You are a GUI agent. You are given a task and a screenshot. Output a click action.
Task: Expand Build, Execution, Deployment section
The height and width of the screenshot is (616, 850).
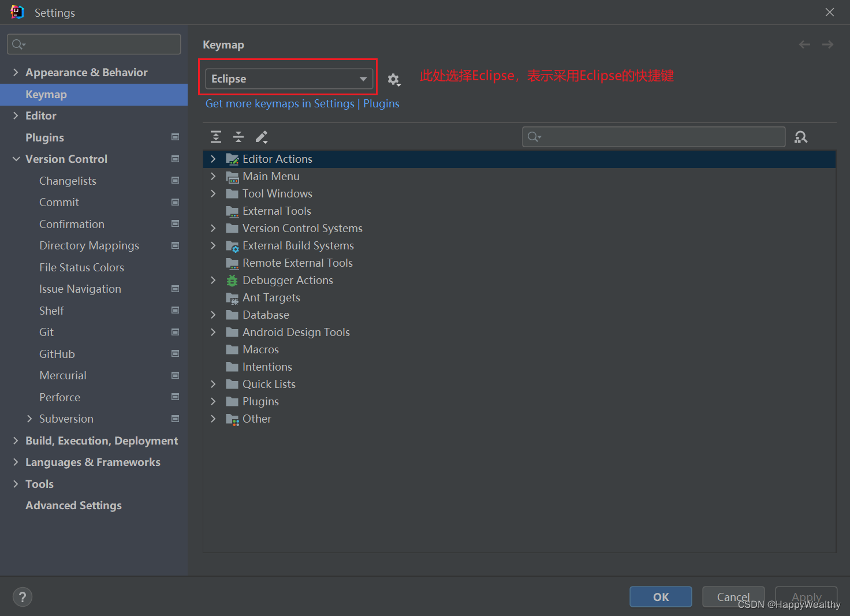(x=16, y=440)
